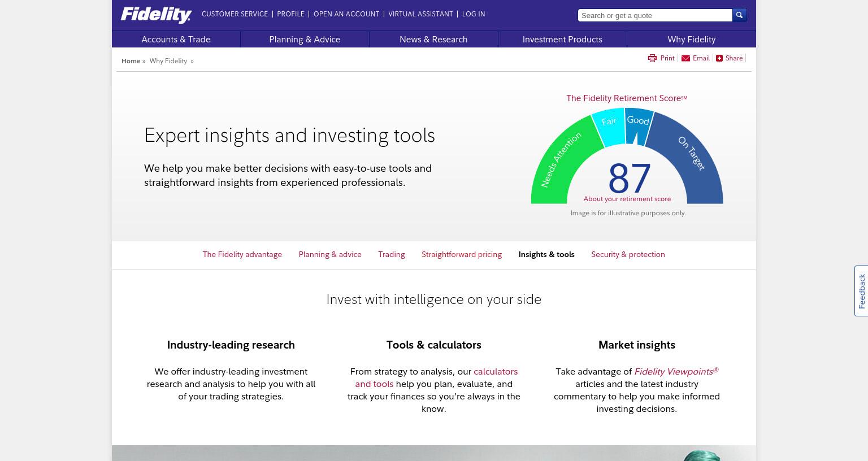
Task: Open News & Research menu
Action: pyautogui.click(x=433, y=40)
